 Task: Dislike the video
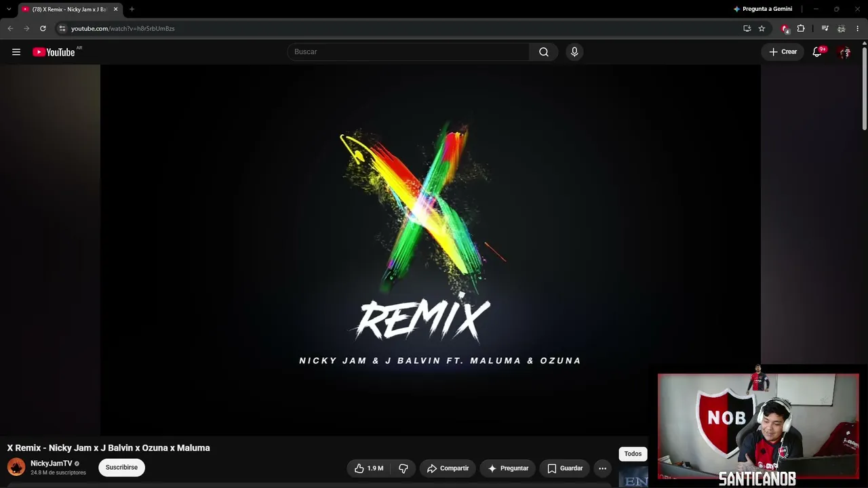403,468
